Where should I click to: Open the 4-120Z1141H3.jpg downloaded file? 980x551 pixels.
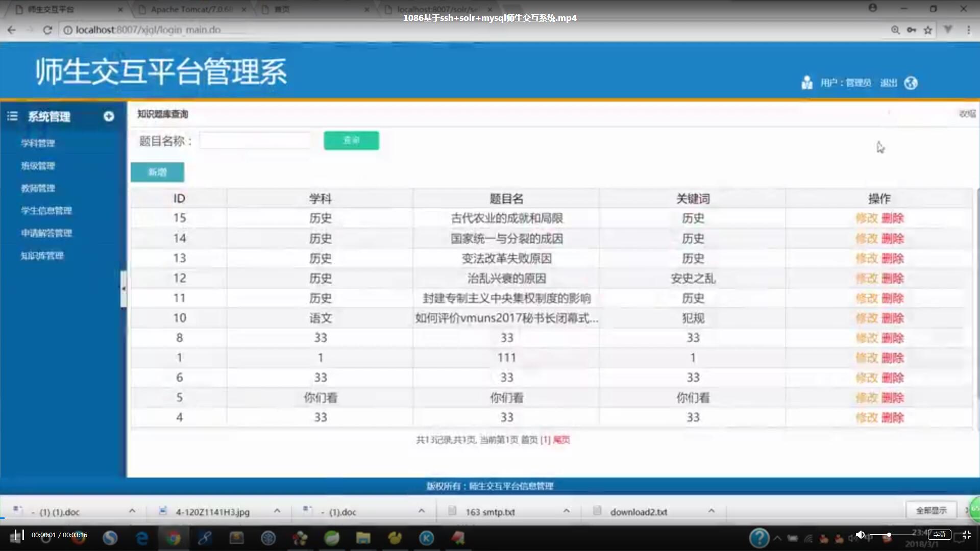tap(212, 512)
